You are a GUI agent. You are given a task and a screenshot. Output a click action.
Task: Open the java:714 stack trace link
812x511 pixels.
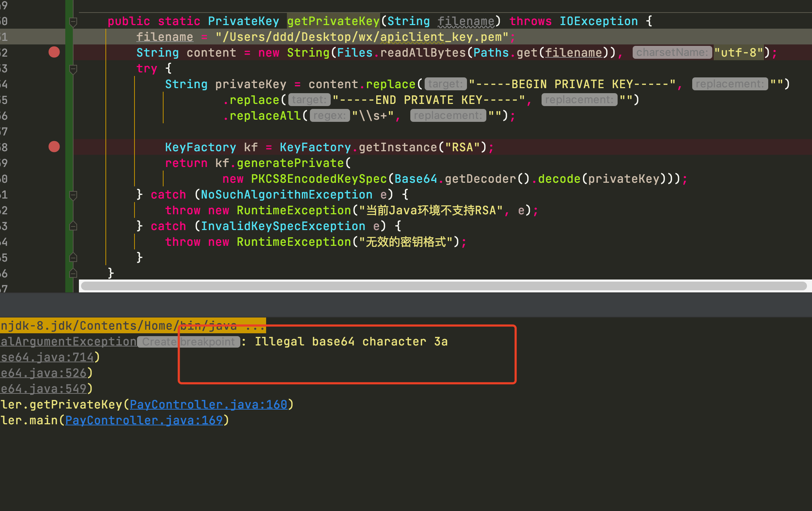[47, 357]
